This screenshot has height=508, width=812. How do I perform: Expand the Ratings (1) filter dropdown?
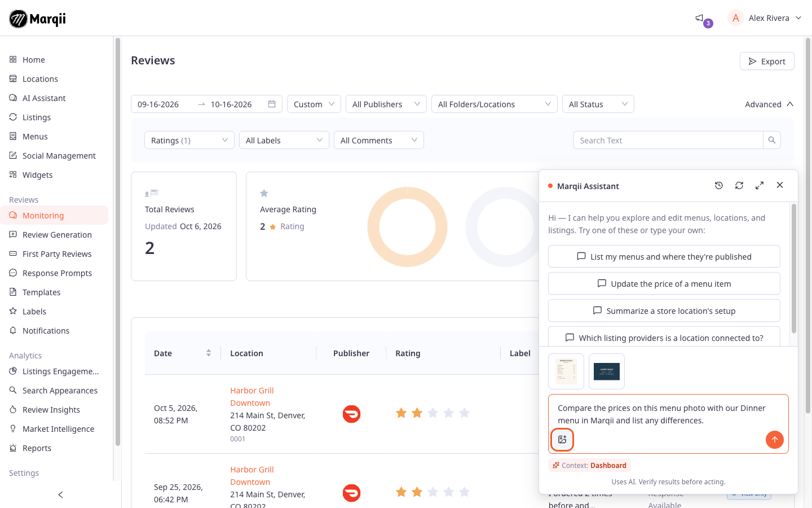coord(189,140)
